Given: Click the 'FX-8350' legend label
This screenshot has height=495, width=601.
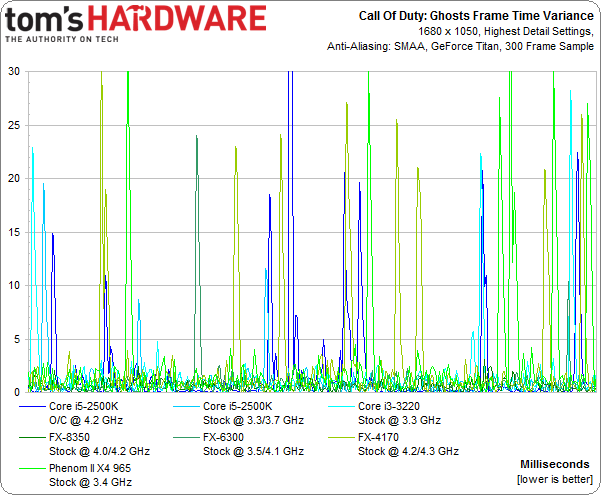Looking at the screenshot, I should point(69,437).
